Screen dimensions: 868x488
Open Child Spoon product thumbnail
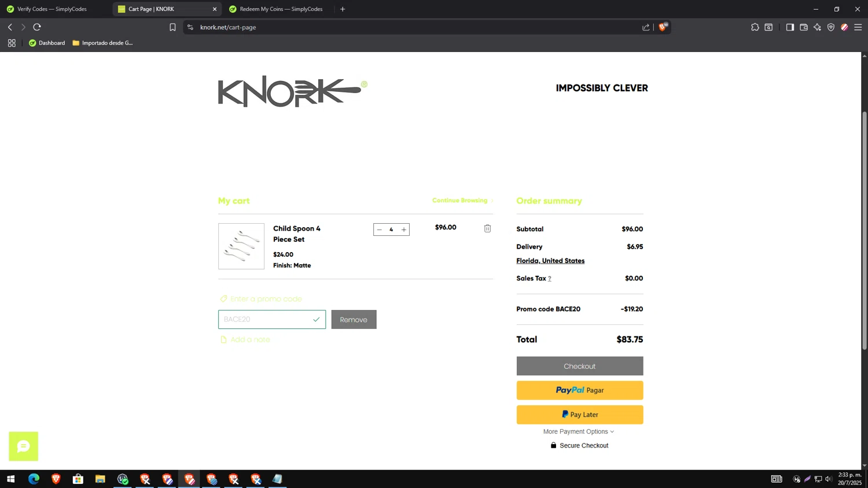(241, 246)
